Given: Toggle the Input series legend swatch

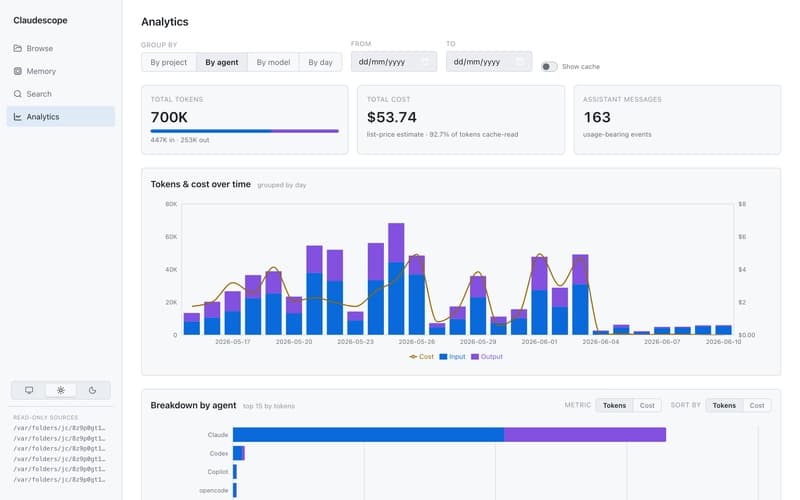Looking at the screenshot, I should point(443,357).
